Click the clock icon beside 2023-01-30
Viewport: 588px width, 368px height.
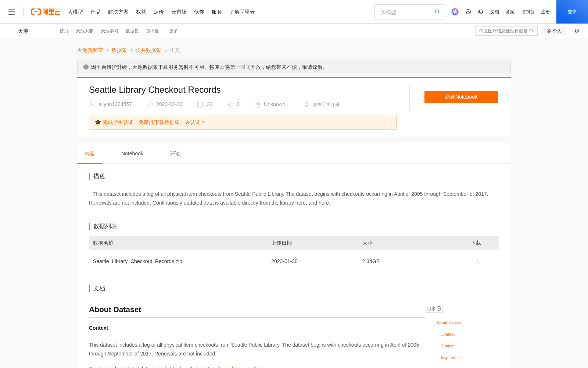click(x=150, y=105)
